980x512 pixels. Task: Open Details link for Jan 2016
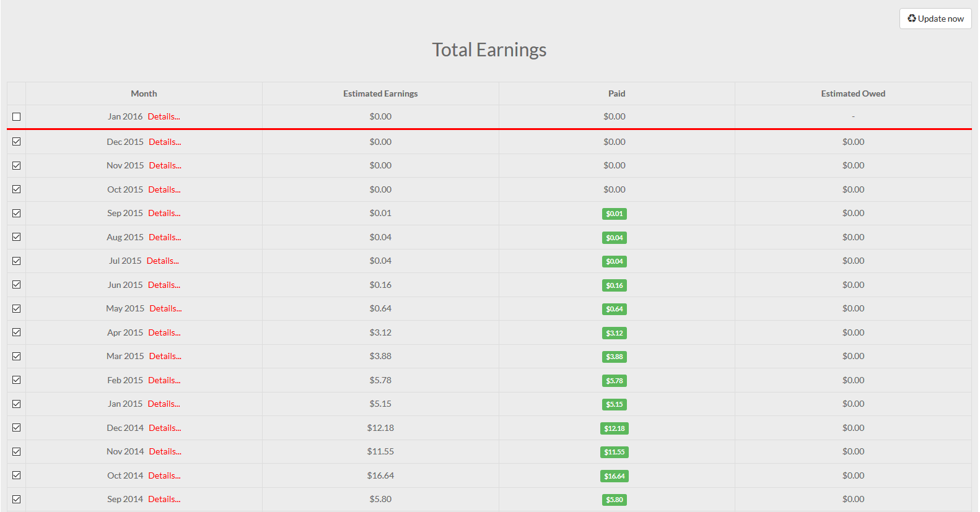(164, 116)
